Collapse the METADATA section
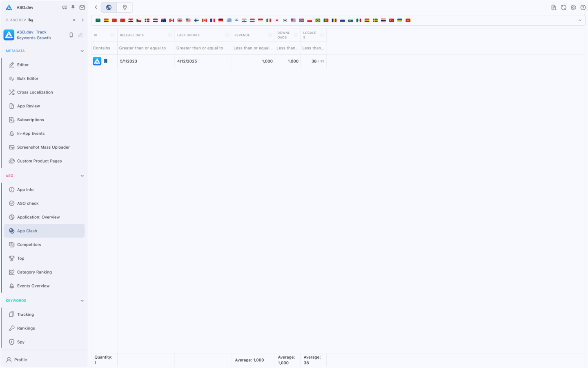Viewport: 588px width, 368px height. (82, 51)
